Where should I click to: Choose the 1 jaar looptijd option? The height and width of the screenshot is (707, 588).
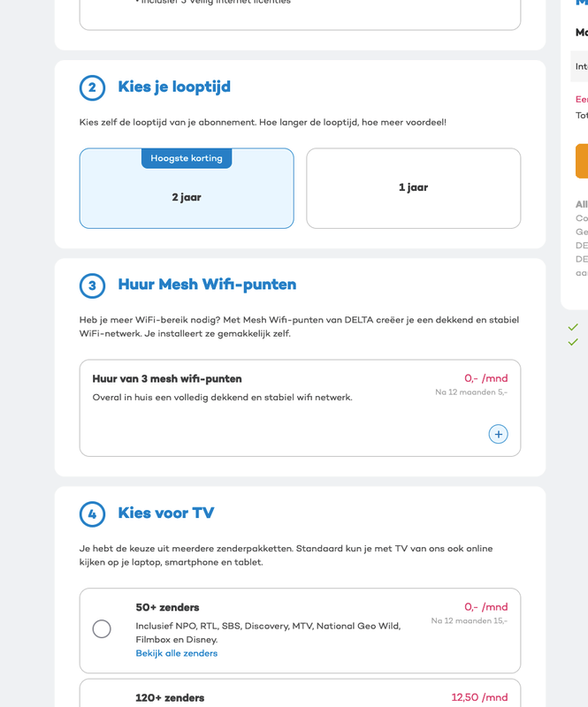(x=413, y=187)
